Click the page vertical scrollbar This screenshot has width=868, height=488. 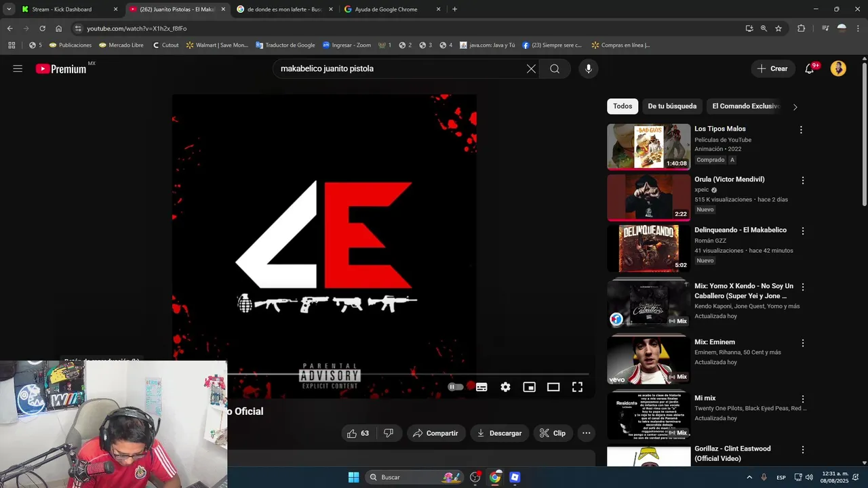click(x=864, y=134)
